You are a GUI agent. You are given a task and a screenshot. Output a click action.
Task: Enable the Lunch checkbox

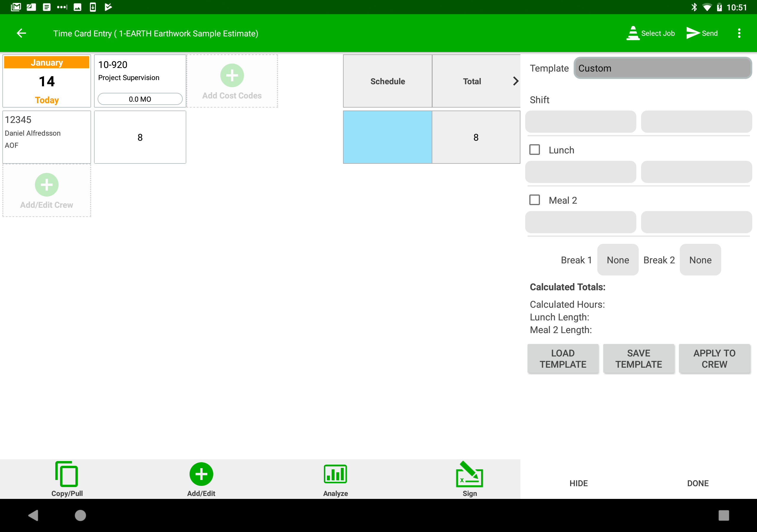534,149
